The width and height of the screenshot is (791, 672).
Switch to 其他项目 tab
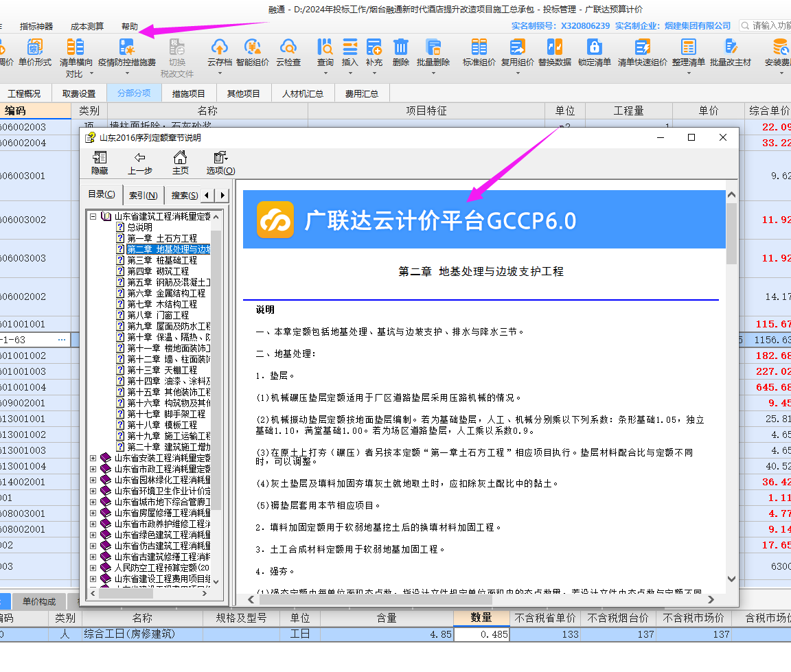pos(244,94)
